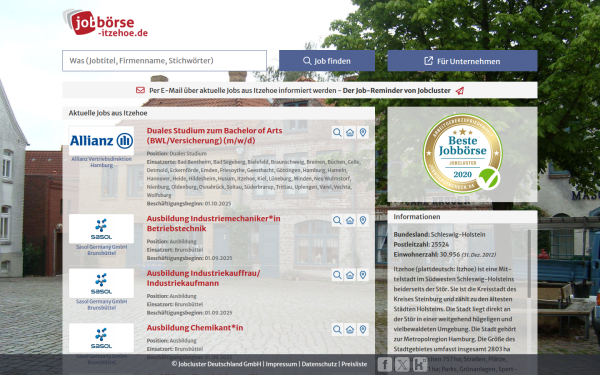This screenshot has width=600, height=375.
Task: Click the Informationen panel scrollbar
Action: tap(529, 264)
